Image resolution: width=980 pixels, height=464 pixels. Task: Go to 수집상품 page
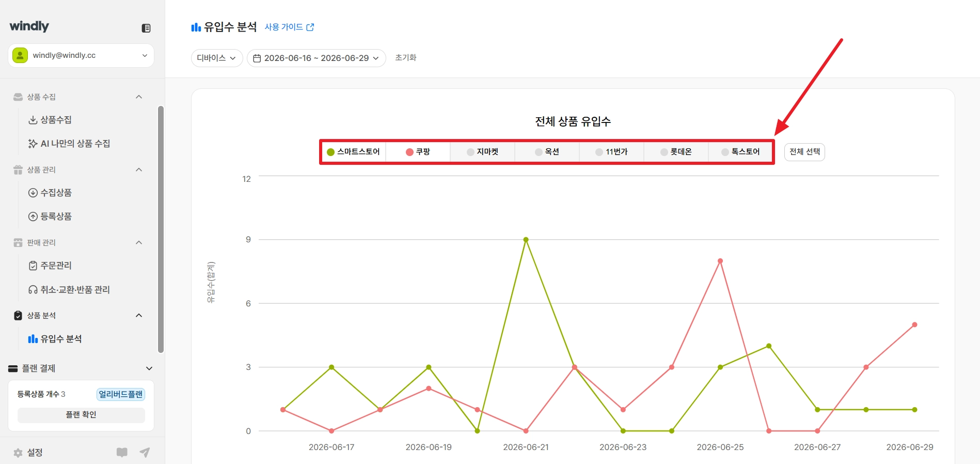(x=50, y=193)
